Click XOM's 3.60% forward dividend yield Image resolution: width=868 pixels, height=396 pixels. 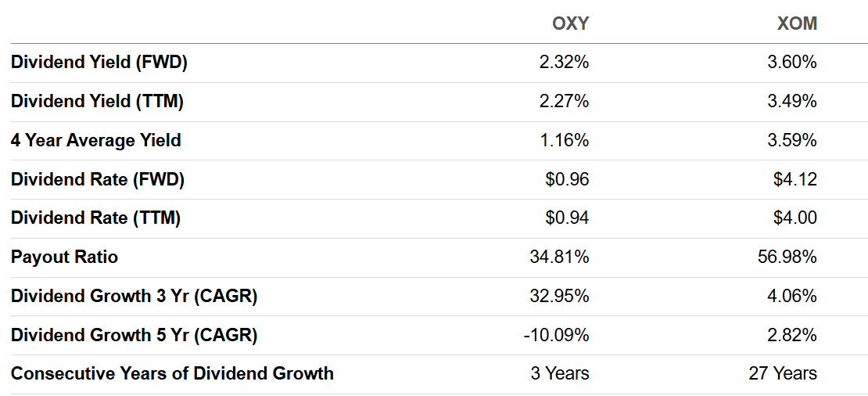point(792,63)
